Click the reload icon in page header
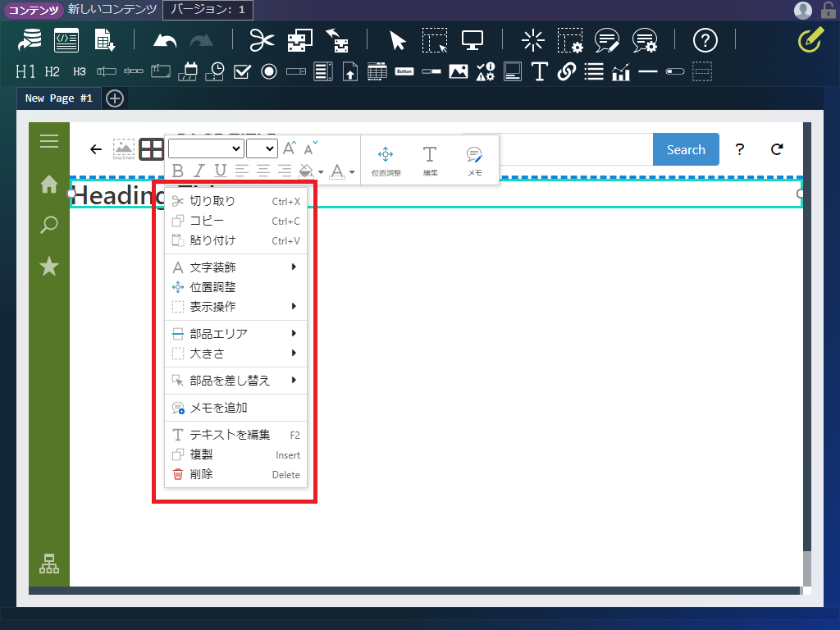Image resolution: width=840 pixels, height=630 pixels. pos(777,149)
